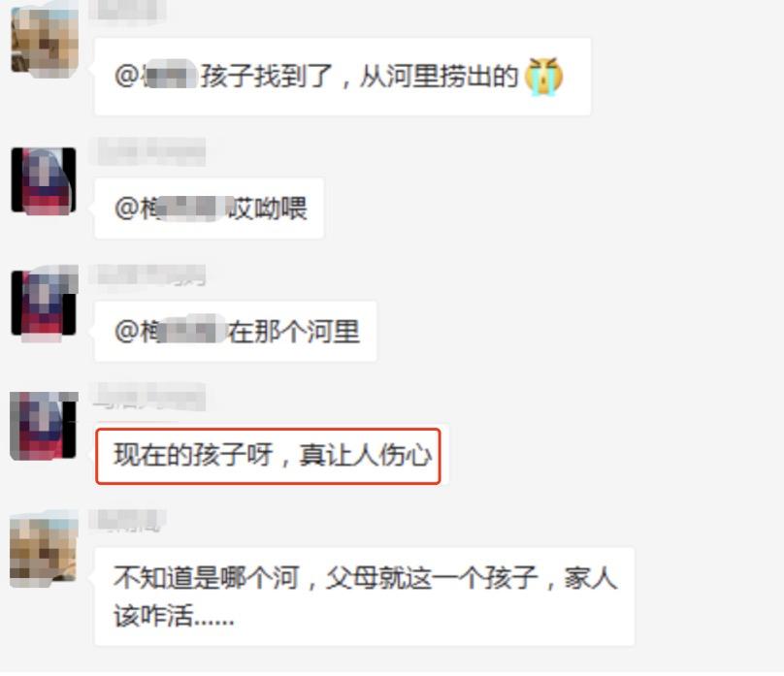The image size is (784, 676).
Task: Click the 不知道是哪个河 message text
Action: [366, 596]
